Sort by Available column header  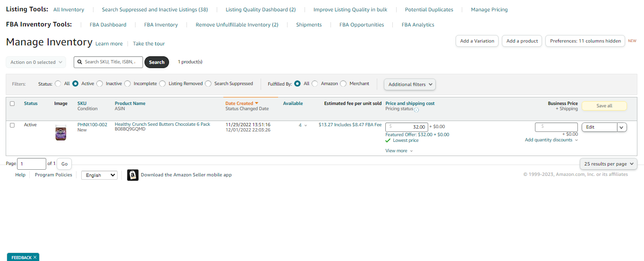[293, 104]
